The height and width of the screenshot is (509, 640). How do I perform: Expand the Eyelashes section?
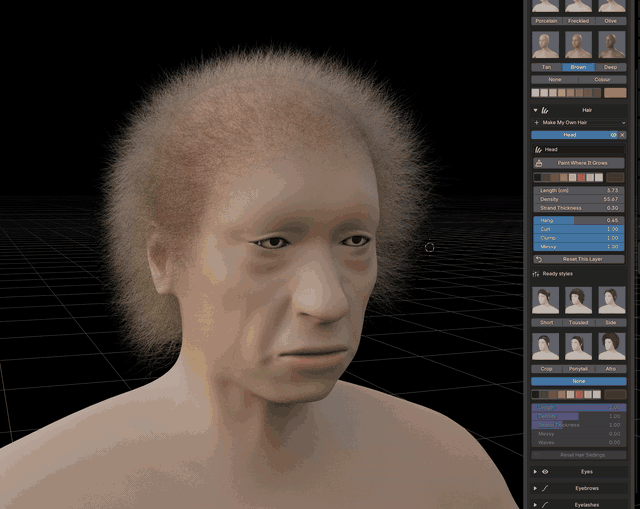(x=535, y=505)
